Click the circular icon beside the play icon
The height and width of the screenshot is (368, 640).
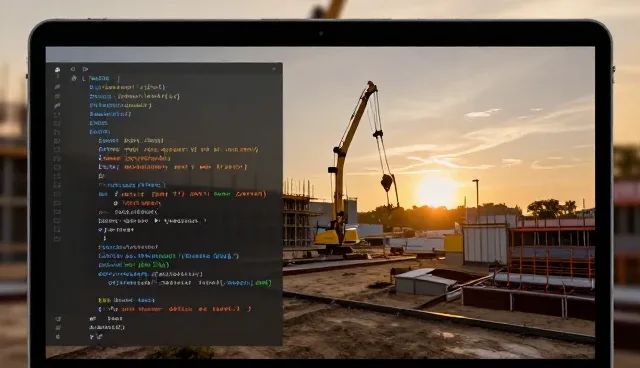pos(73,69)
